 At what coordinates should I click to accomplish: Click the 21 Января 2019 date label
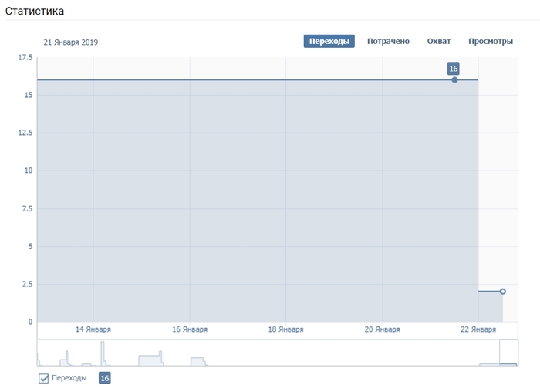coord(71,42)
